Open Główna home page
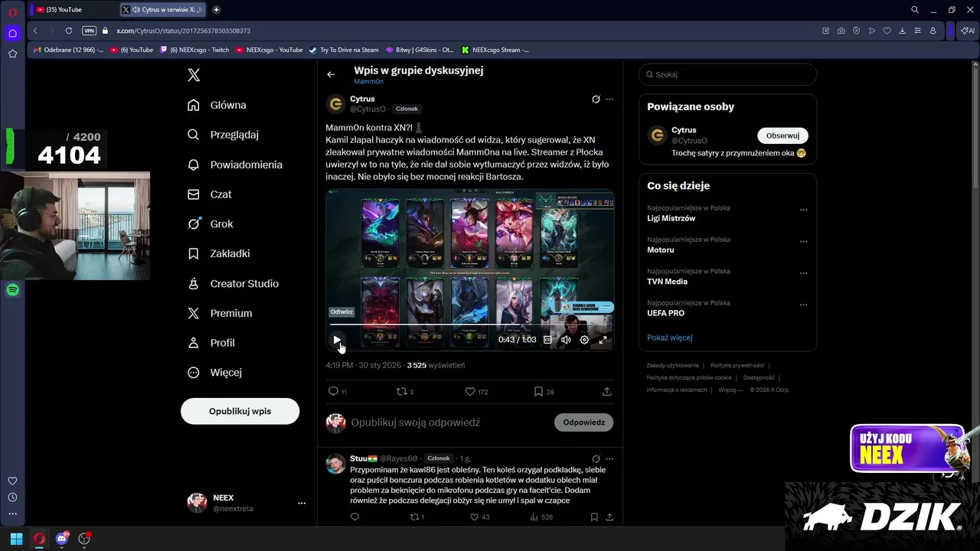The image size is (980, 551). (217, 105)
